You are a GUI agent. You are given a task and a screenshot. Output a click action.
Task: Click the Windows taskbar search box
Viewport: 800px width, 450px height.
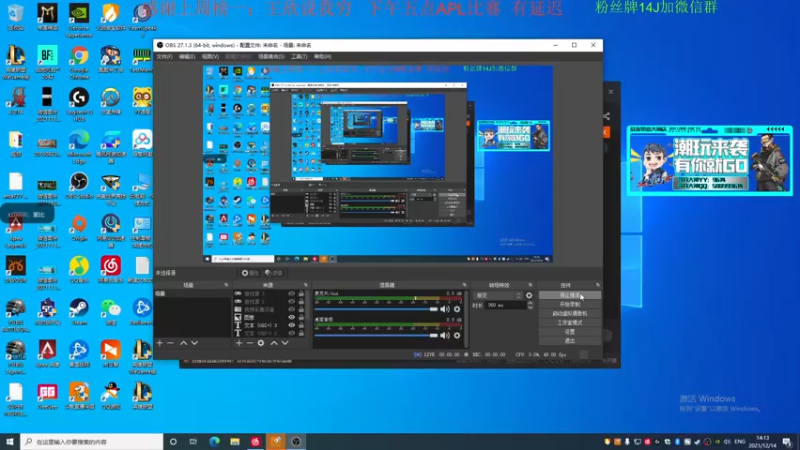(x=92, y=442)
